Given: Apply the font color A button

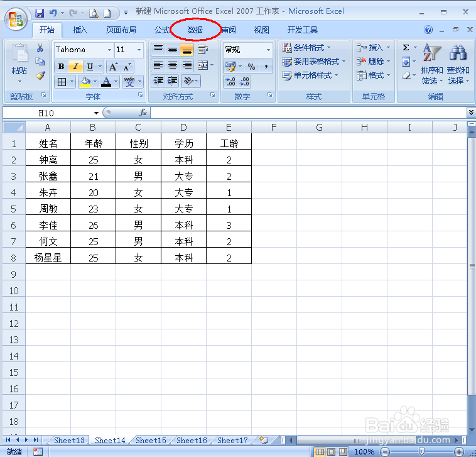Looking at the screenshot, I should click(x=106, y=82).
